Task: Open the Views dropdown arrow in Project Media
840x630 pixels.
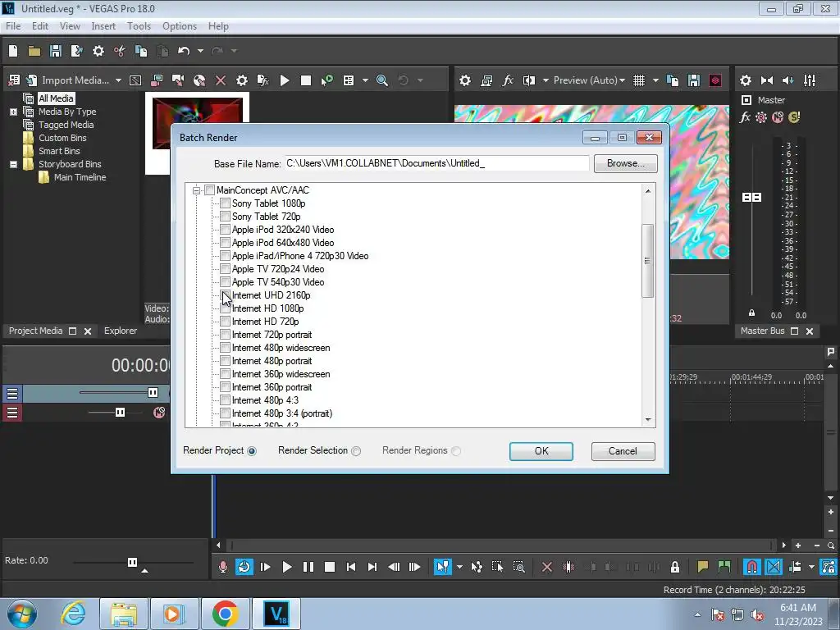Action: coord(365,80)
